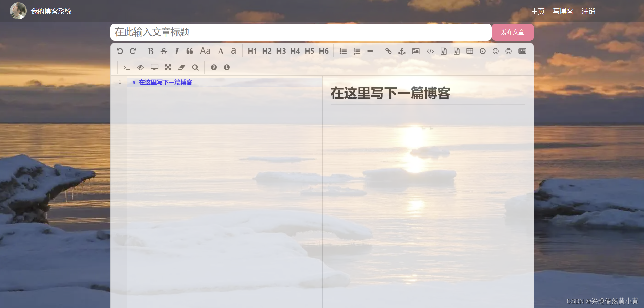Click the undo icon in editor toolbar
This screenshot has width=644, height=308.
[120, 51]
